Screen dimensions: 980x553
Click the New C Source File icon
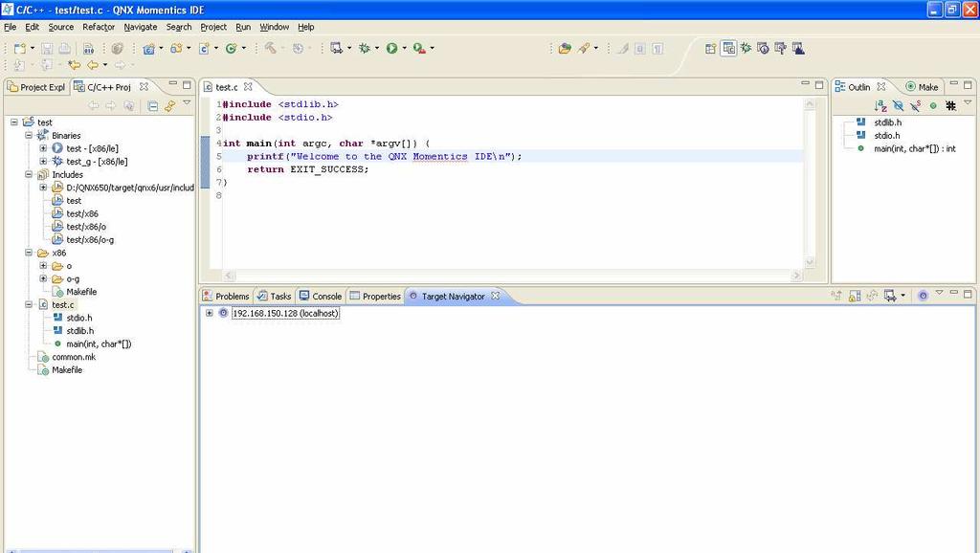pos(204,48)
